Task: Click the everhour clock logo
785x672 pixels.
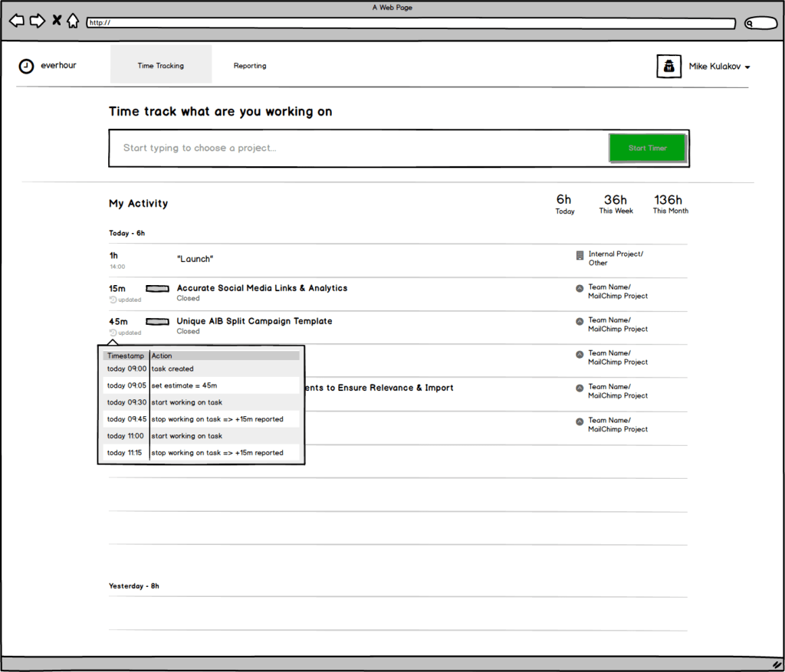Action: tap(26, 66)
